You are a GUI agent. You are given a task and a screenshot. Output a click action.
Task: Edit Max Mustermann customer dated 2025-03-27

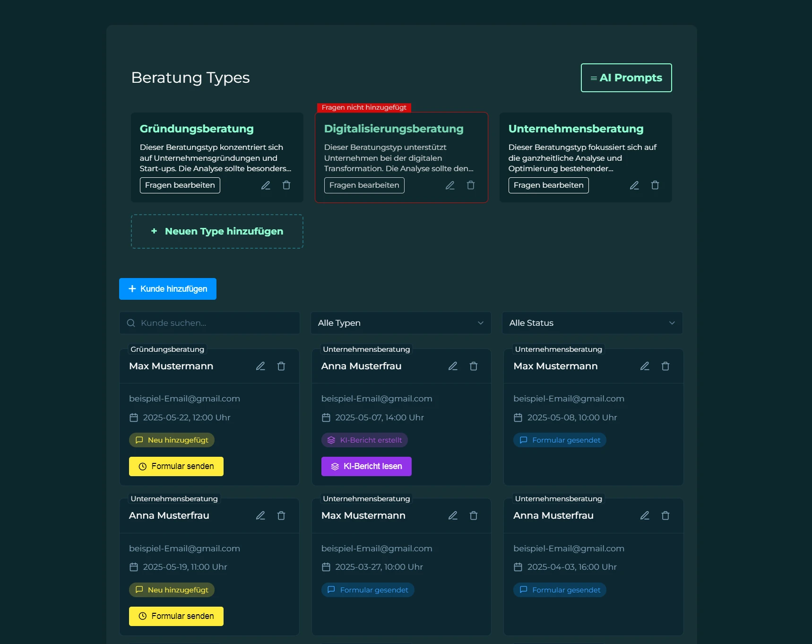[453, 515]
